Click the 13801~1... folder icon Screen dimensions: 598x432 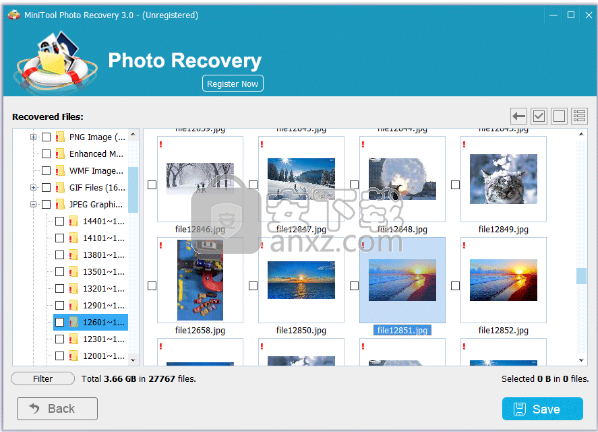(x=74, y=255)
